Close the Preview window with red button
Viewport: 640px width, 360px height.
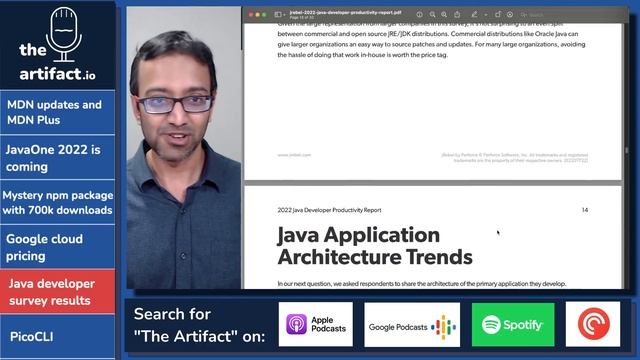(x=251, y=15)
